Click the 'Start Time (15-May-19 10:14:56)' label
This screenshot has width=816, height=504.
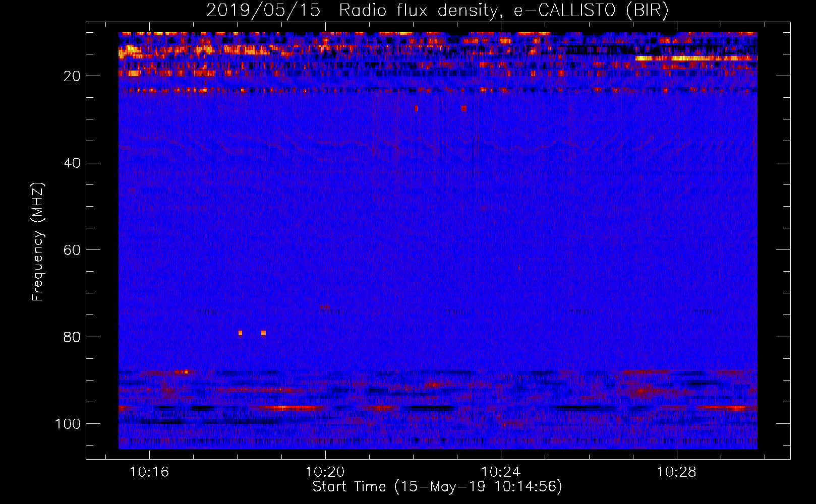[x=437, y=487]
